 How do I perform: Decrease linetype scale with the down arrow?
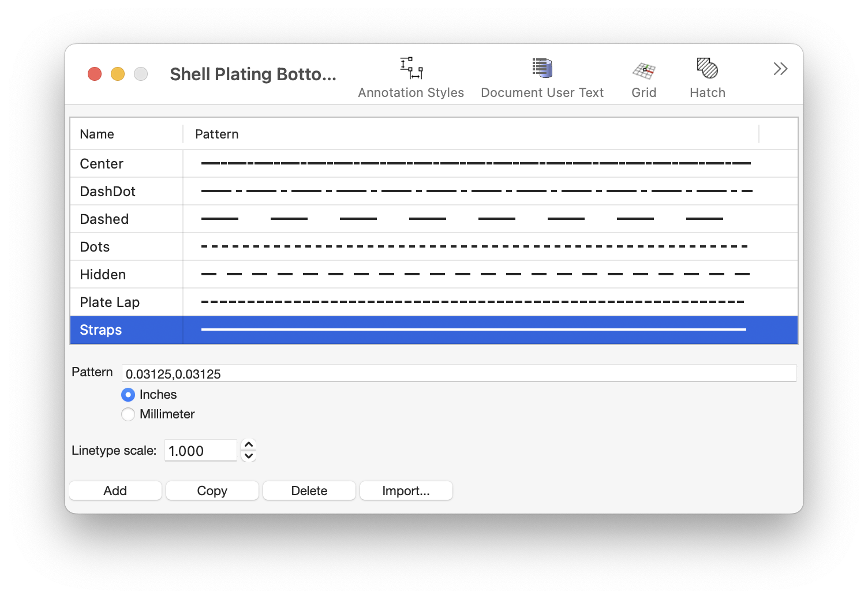tap(248, 456)
